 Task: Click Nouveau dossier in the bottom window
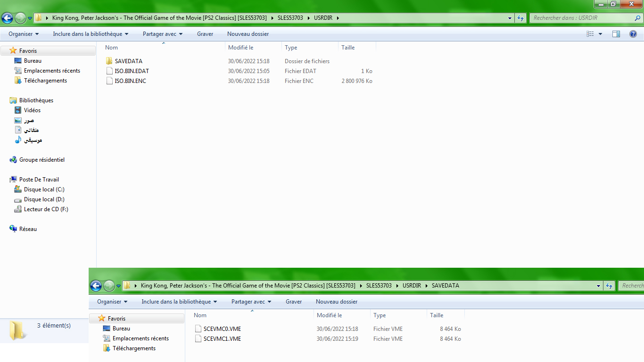pos(336,302)
